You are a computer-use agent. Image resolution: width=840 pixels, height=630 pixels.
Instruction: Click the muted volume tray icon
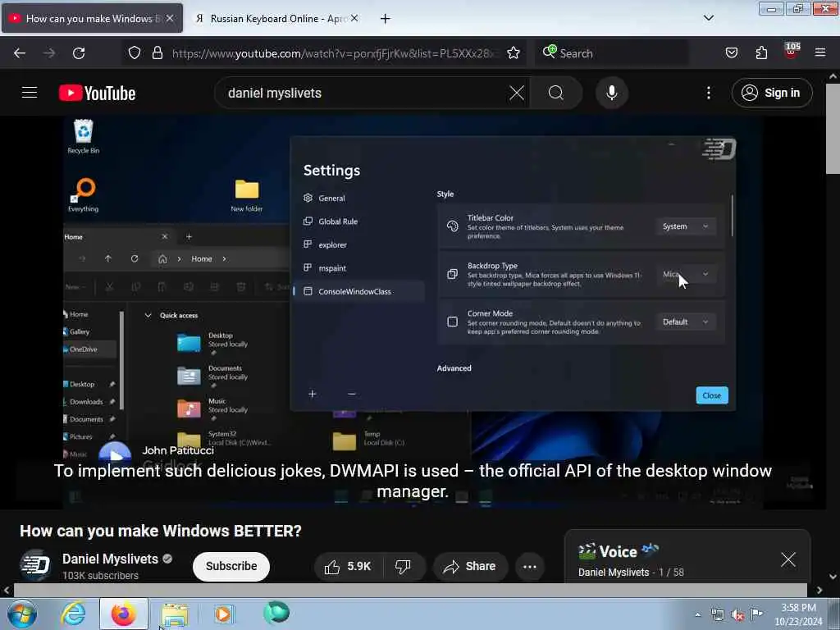tap(737, 615)
